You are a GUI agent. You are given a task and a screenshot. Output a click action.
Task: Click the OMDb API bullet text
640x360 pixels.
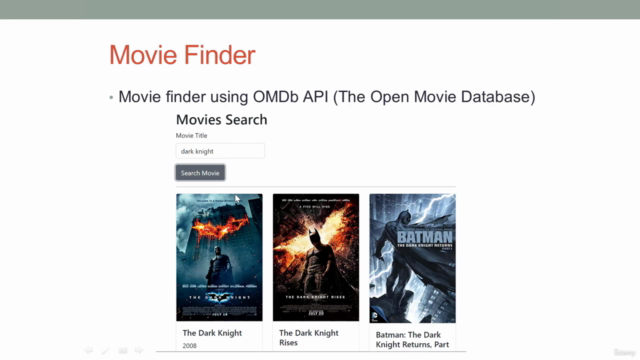pos(327,97)
